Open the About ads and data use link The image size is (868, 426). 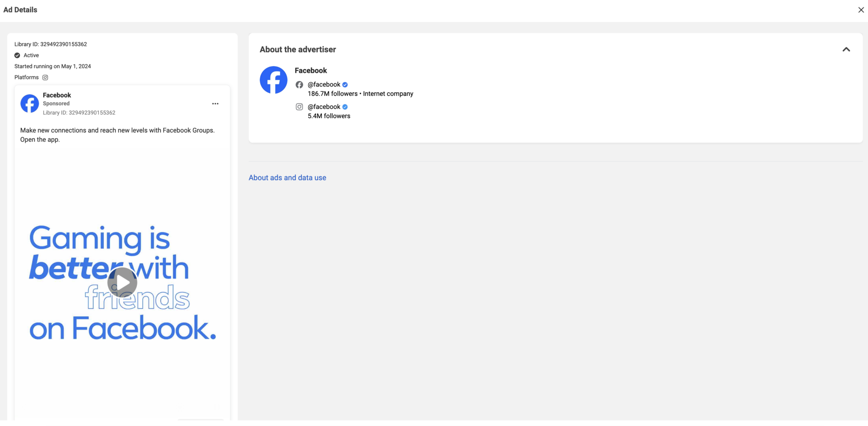pyautogui.click(x=287, y=178)
